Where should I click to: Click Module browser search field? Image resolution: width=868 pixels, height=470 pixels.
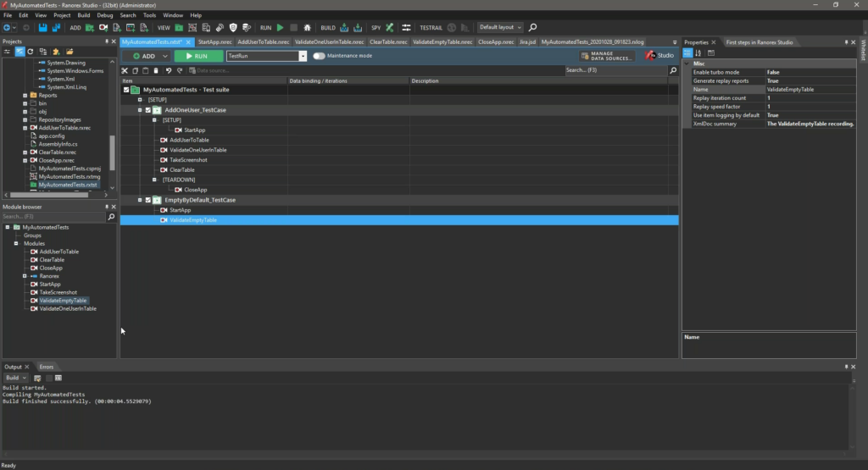pyautogui.click(x=53, y=217)
